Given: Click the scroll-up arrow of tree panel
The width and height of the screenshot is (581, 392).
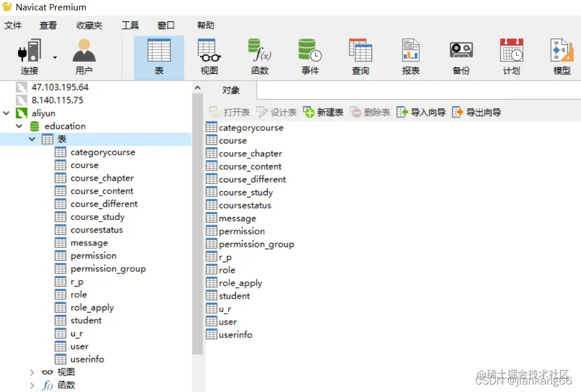Looking at the screenshot, I should click(x=198, y=88).
